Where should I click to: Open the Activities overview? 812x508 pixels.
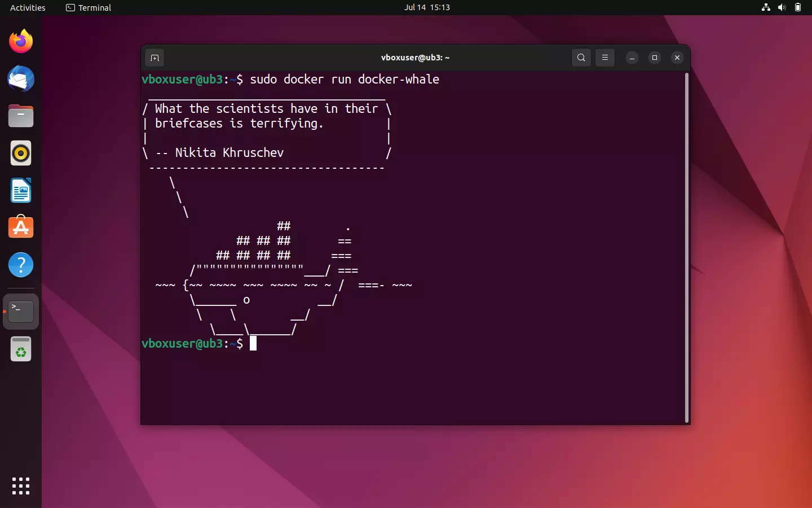coord(27,8)
